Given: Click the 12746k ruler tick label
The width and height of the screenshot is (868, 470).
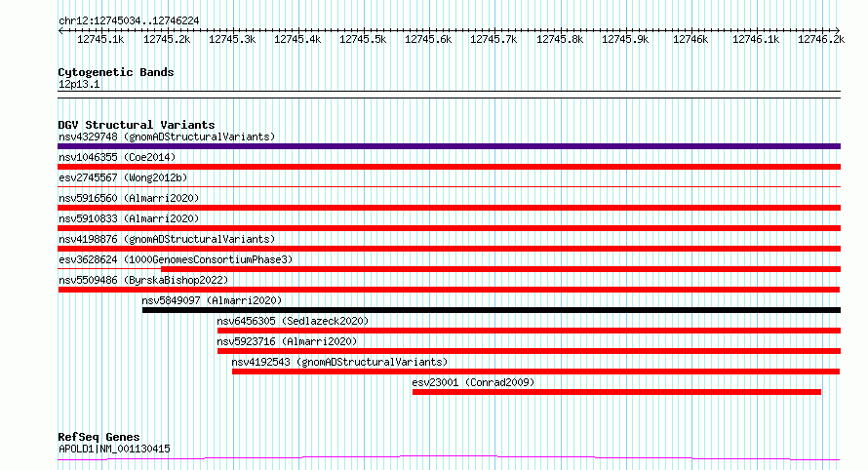Looking at the screenshot, I should tap(690, 39).
